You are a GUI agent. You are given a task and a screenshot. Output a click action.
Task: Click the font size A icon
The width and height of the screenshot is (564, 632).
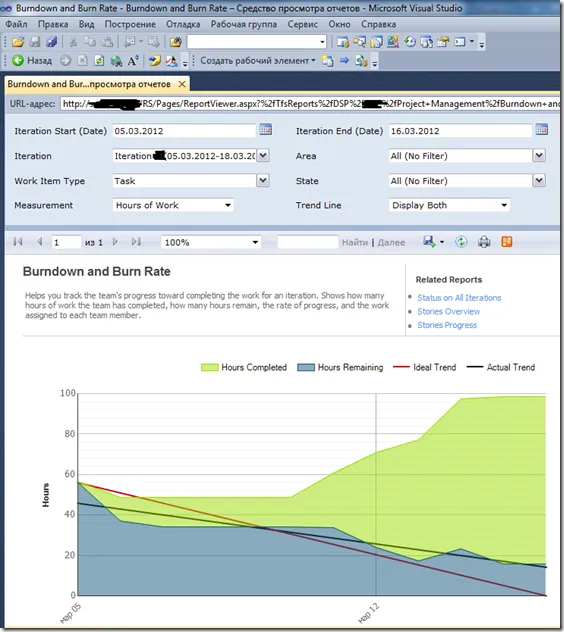point(133,61)
